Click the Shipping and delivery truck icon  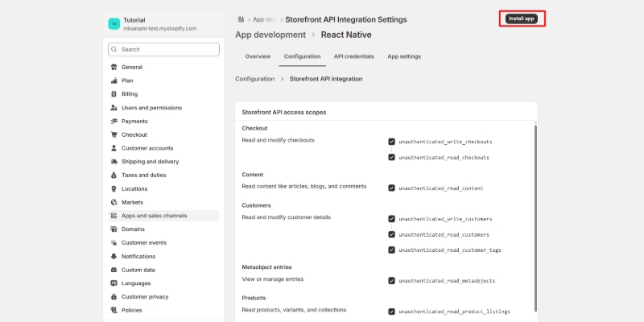tap(114, 162)
